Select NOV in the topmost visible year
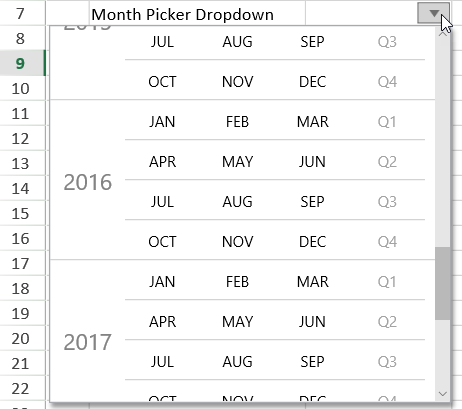This screenshot has height=409, width=462. (x=238, y=82)
